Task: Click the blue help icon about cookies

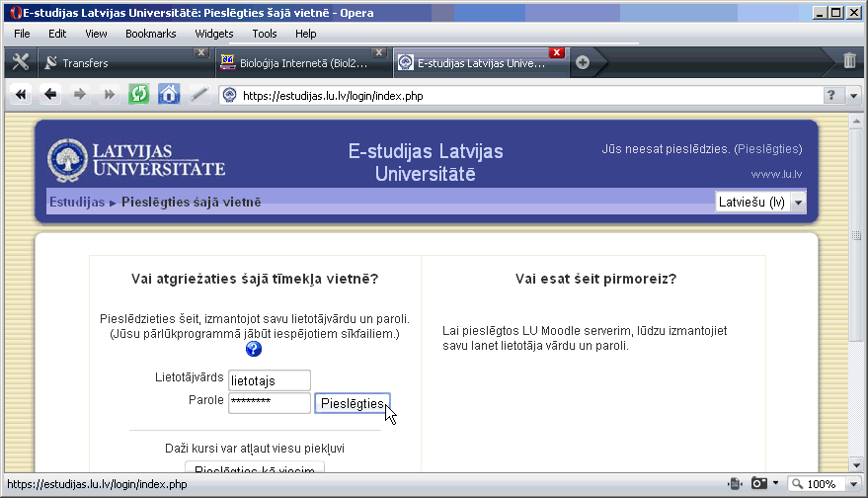Action: click(x=254, y=349)
